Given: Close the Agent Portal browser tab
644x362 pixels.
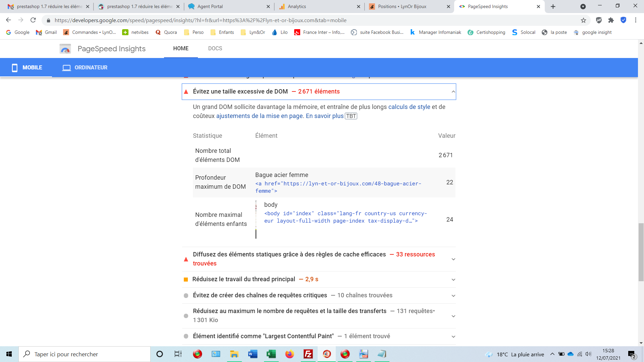Looking at the screenshot, I should 268,6.
